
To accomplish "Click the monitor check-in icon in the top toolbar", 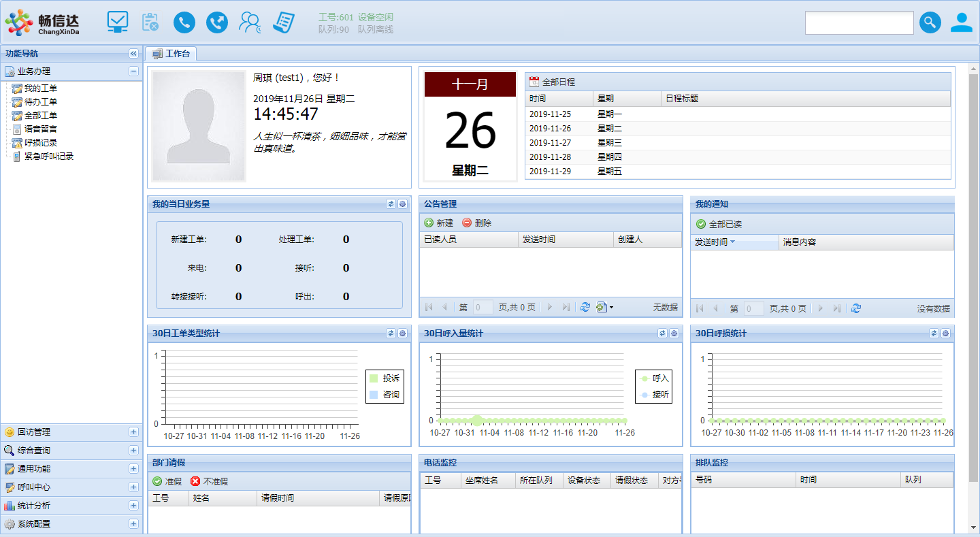I will tap(118, 22).
